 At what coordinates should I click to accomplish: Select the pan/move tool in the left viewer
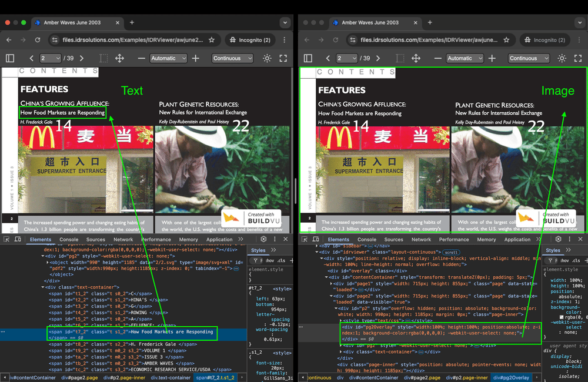coord(119,58)
